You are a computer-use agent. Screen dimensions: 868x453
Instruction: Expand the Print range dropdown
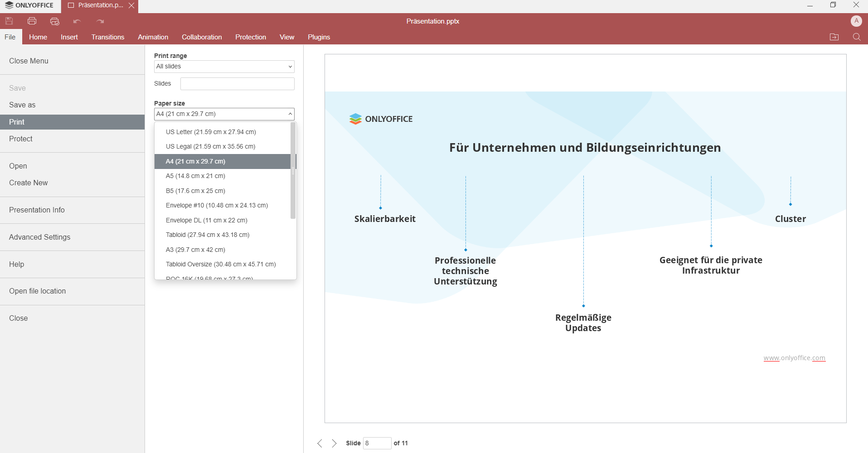pyautogui.click(x=224, y=67)
